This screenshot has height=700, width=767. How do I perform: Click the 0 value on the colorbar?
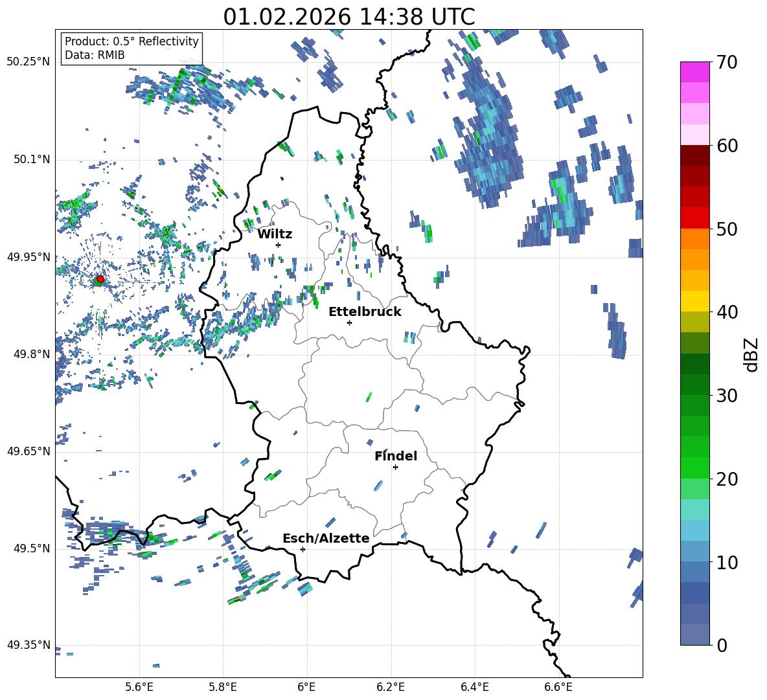click(722, 645)
